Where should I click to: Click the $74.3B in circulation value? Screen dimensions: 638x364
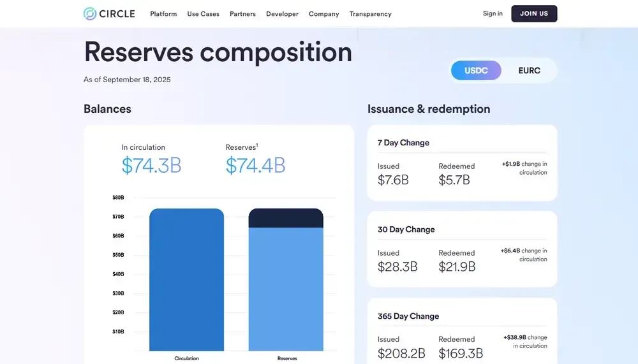click(151, 165)
